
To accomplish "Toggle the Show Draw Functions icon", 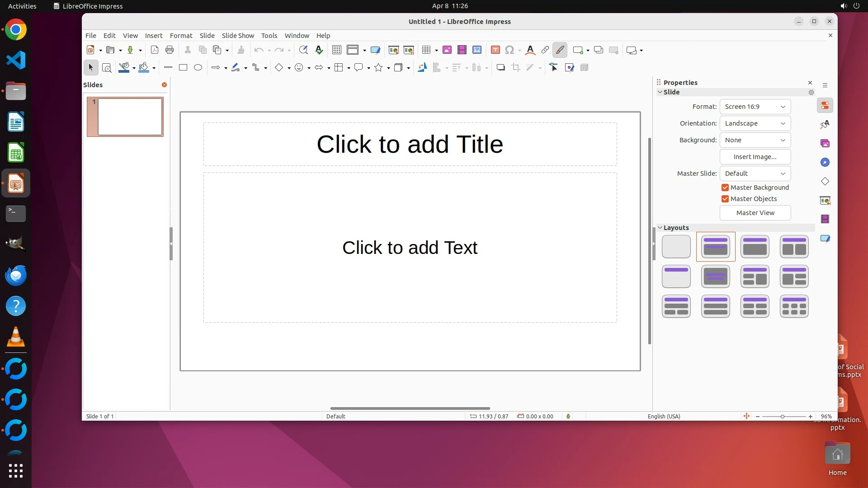I will (560, 50).
